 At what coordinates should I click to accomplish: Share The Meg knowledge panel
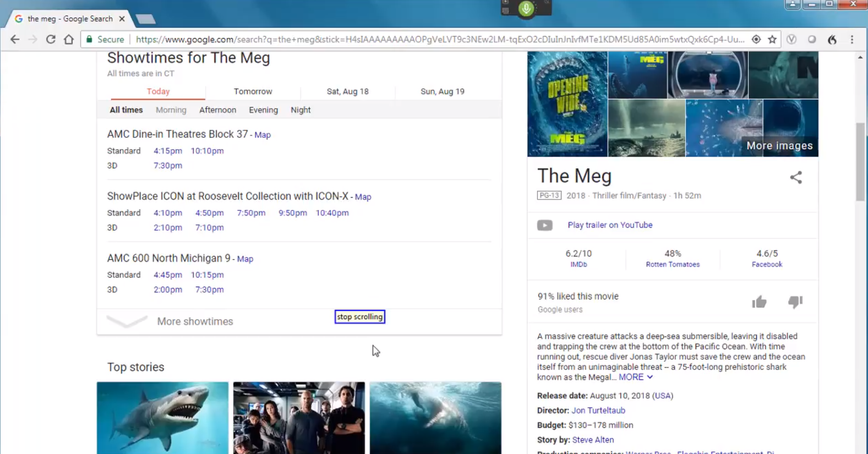coord(795,177)
